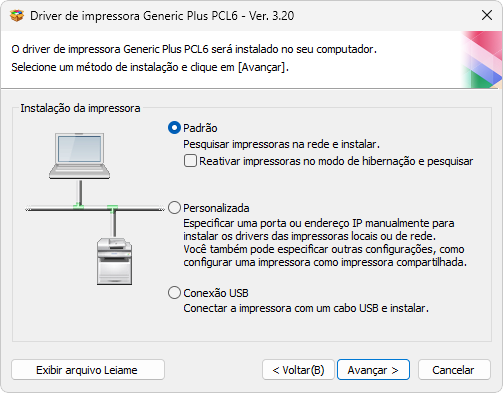Screen dimensions: 503x393
Task: Click the Personalizada label text
Action: (x=216, y=208)
